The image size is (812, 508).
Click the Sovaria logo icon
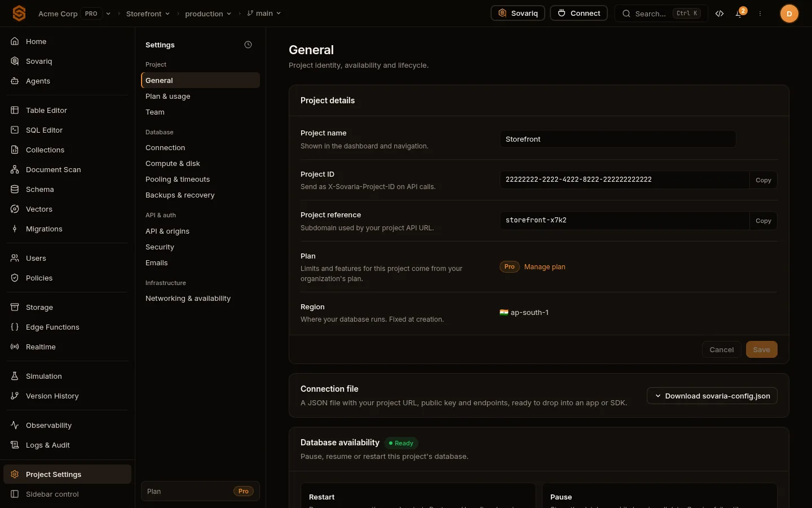19,14
